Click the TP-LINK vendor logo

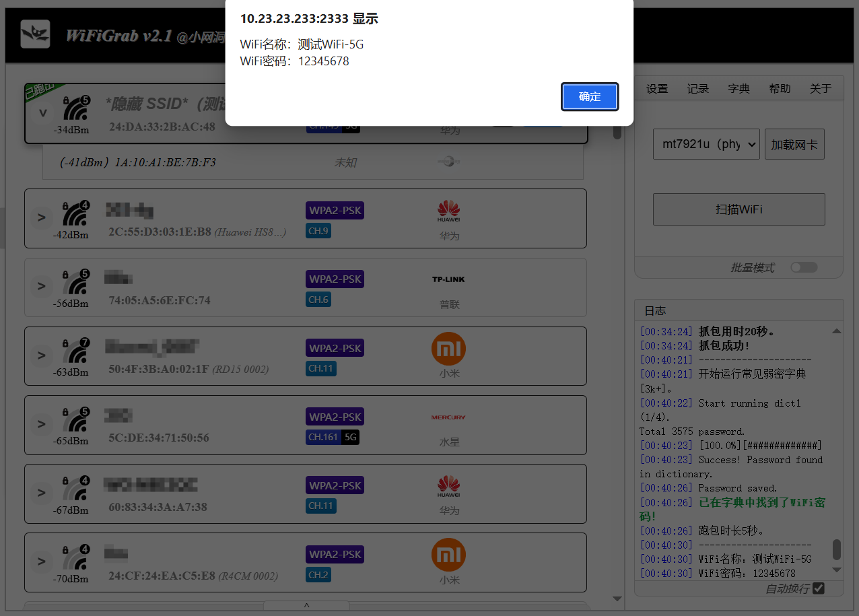tap(448, 279)
